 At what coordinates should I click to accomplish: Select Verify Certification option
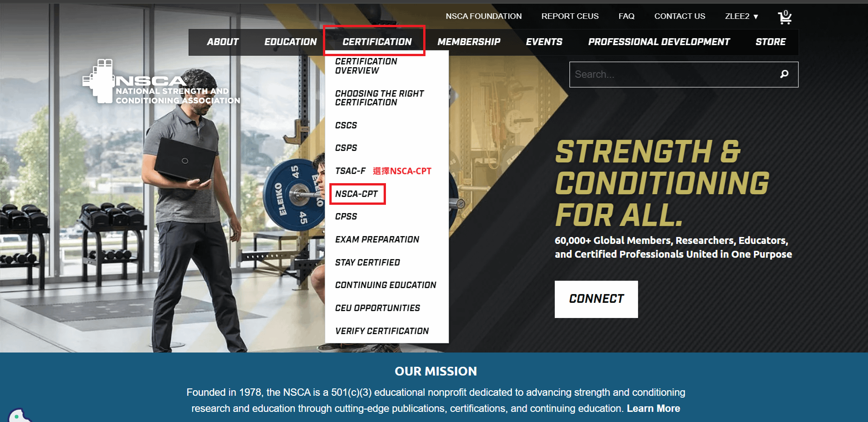(x=382, y=331)
